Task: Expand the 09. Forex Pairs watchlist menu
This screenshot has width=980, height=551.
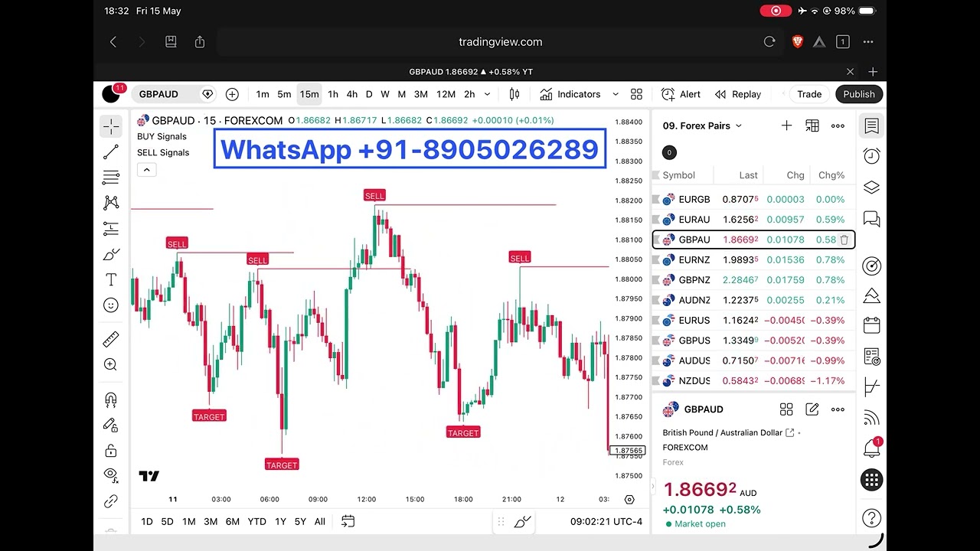Action: click(702, 126)
